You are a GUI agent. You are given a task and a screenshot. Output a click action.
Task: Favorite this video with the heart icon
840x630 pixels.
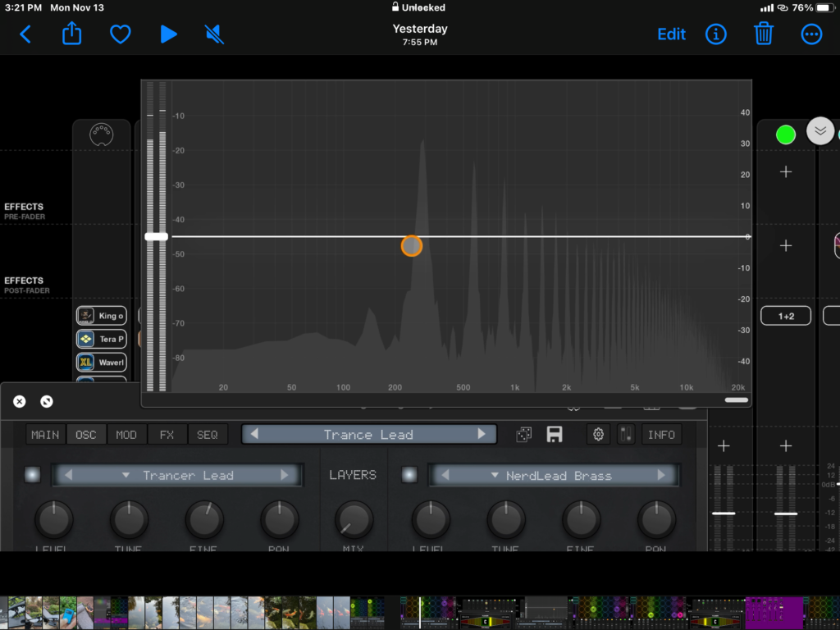pos(121,34)
